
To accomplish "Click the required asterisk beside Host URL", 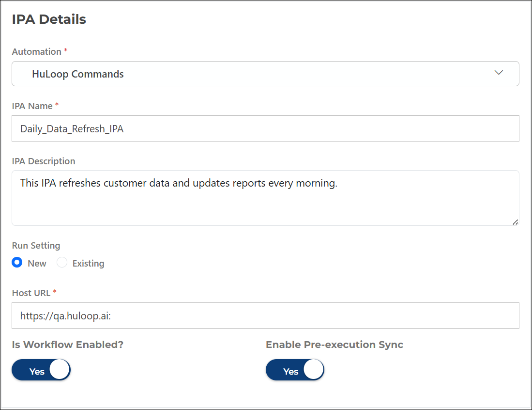I will tap(55, 292).
